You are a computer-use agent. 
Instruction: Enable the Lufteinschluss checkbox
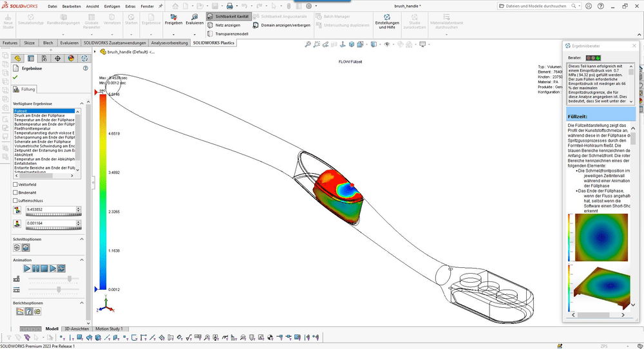[15, 201]
